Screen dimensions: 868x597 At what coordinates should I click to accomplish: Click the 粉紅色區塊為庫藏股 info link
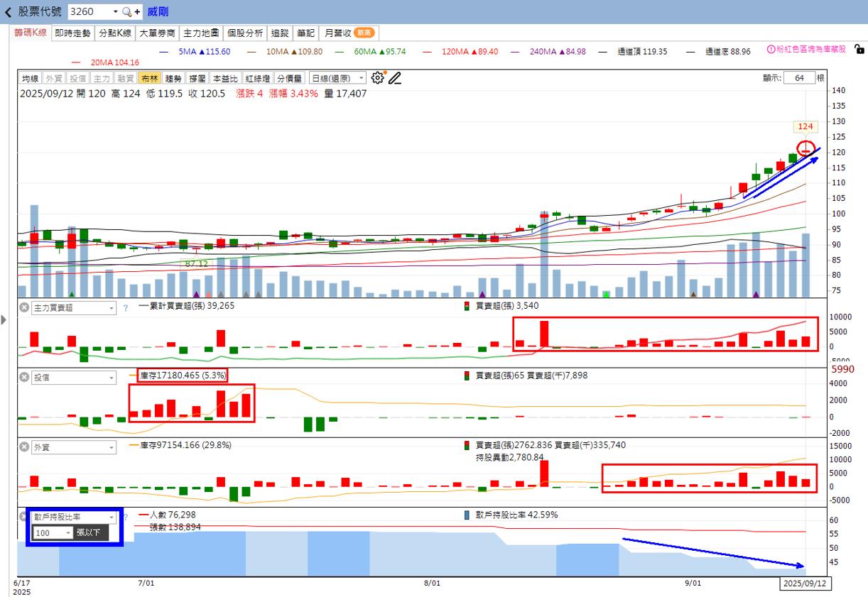click(x=806, y=50)
